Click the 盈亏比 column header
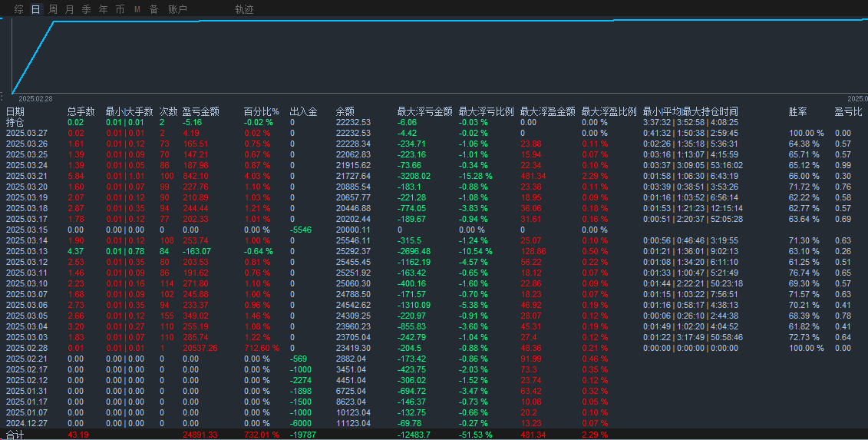The image size is (868, 440). click(848, 111)
